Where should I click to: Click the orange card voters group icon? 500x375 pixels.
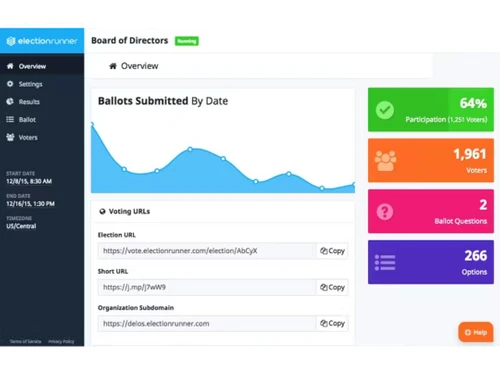click(385, 161)
